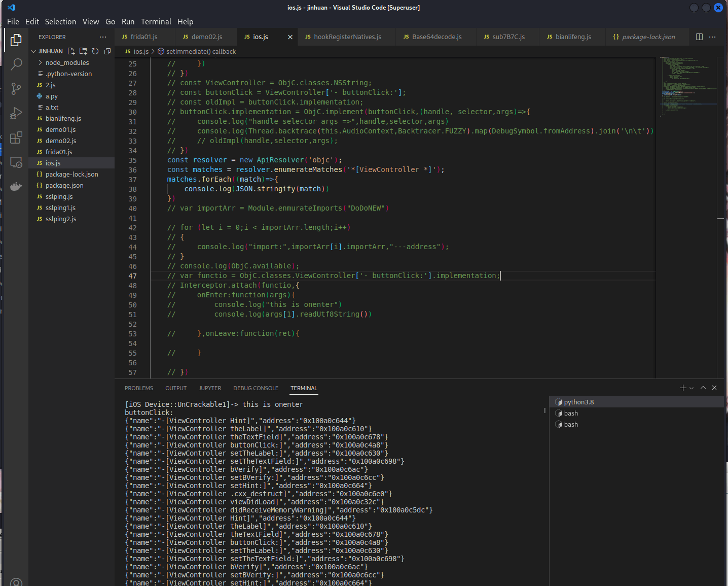This screenshot has height=586, width=728.
Task: Open the Help menu
Action: [x=185, y=22]
